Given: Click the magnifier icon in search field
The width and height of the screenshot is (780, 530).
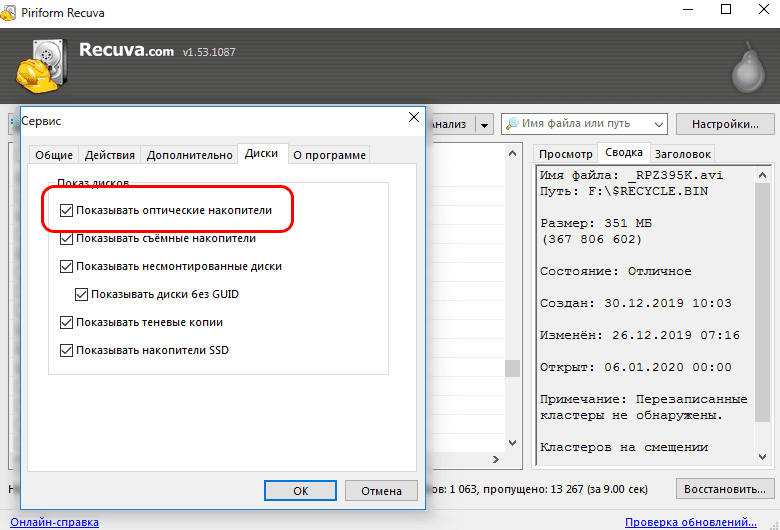Looking at the screenshot, I should click(x=512, y=123).
